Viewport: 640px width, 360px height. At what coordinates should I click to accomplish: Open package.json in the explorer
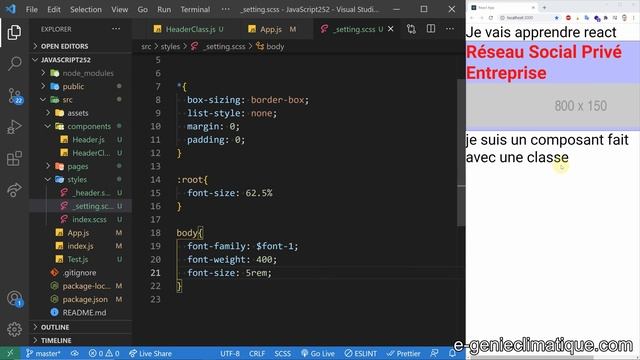[85, 299]
